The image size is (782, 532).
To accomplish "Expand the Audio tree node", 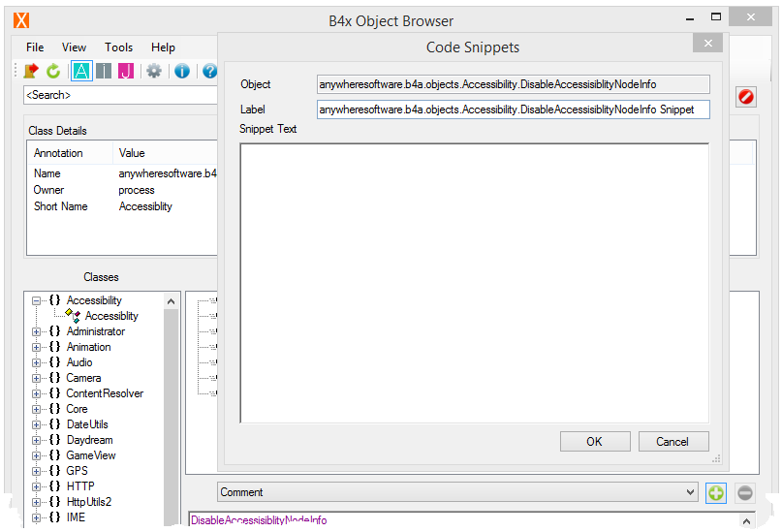I will coord(36,362).
